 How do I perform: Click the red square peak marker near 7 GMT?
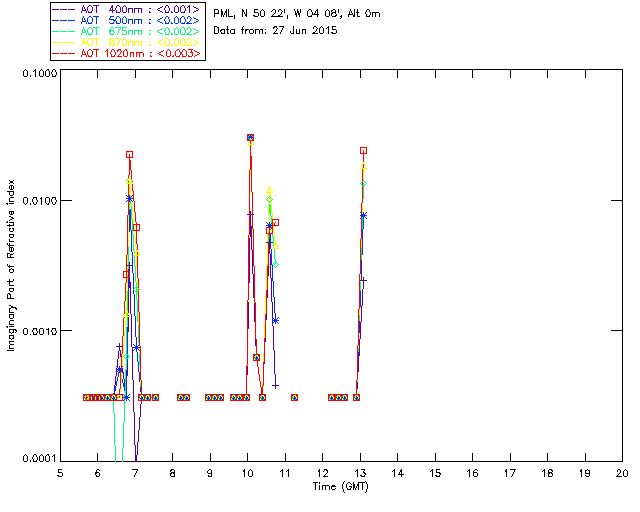coord(129,155)
